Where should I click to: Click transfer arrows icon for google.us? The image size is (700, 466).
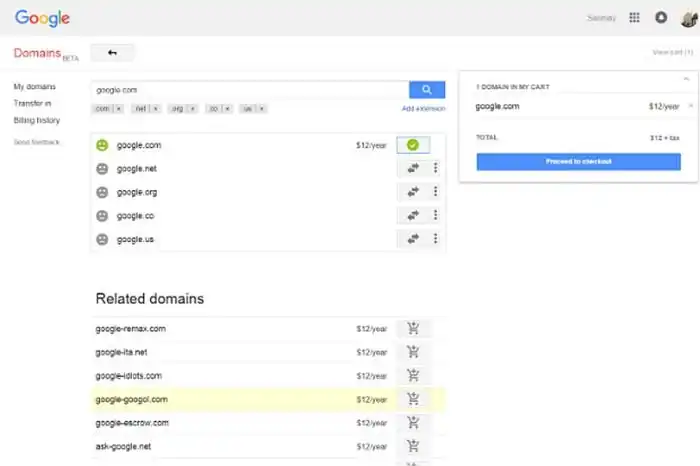pos(412,239)
